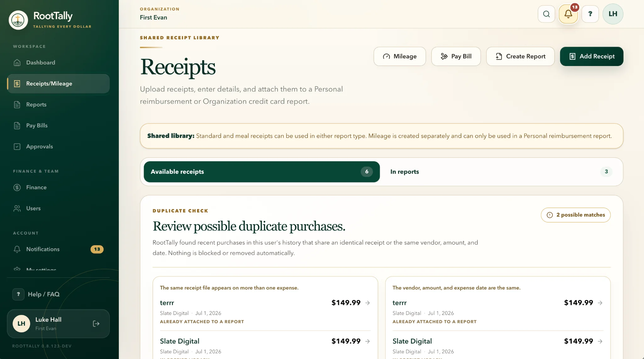The image size is (644, 359).
Task: Open the search icon button
Action: (x=547, y=14)
